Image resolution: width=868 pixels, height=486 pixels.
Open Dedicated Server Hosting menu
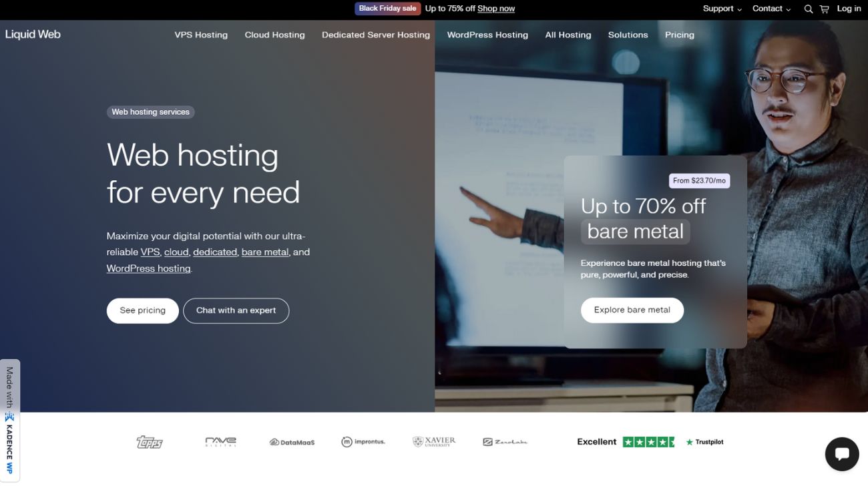[376, 35]
